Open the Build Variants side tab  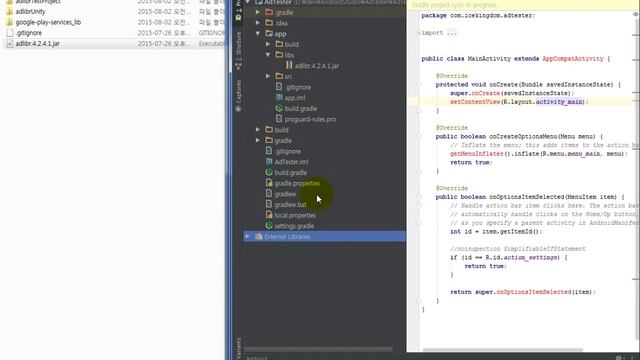coord(239,349)
